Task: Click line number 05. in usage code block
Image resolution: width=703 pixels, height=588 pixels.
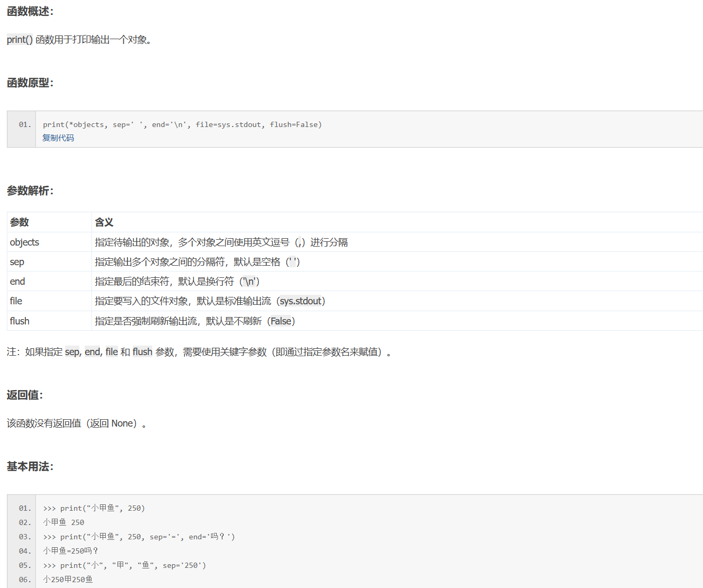Action: (25, 565)
